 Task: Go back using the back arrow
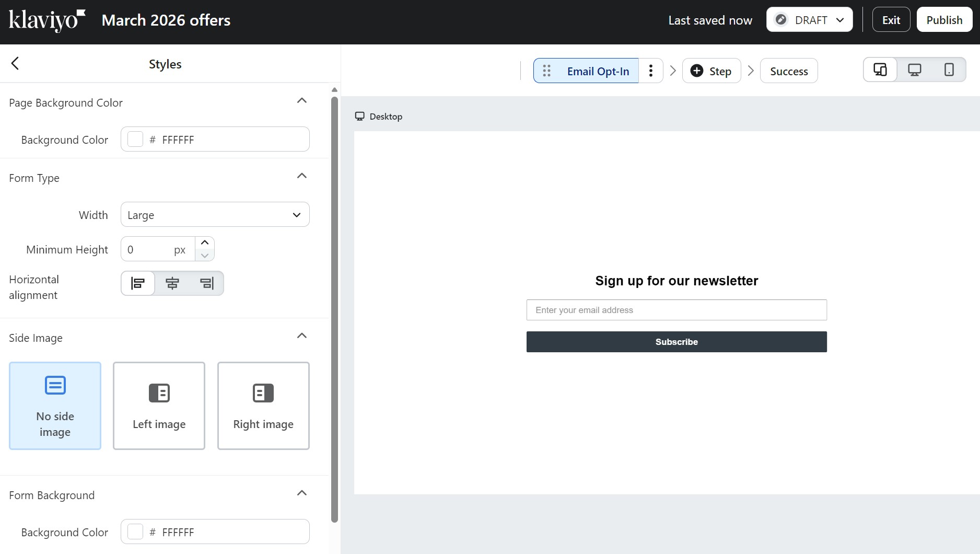click(15, 63)
